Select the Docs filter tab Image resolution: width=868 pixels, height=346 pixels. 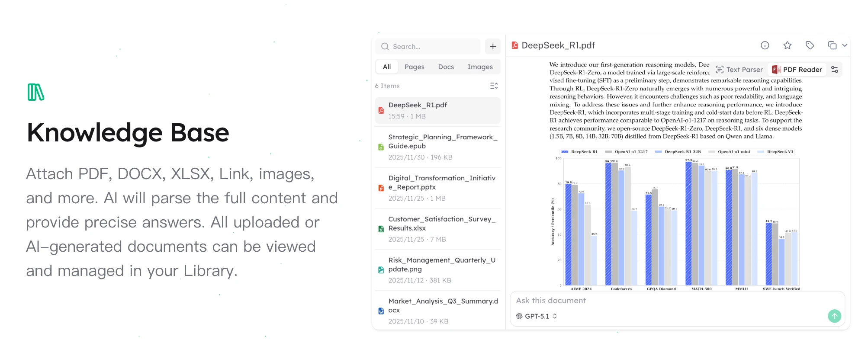pos(446,67)
